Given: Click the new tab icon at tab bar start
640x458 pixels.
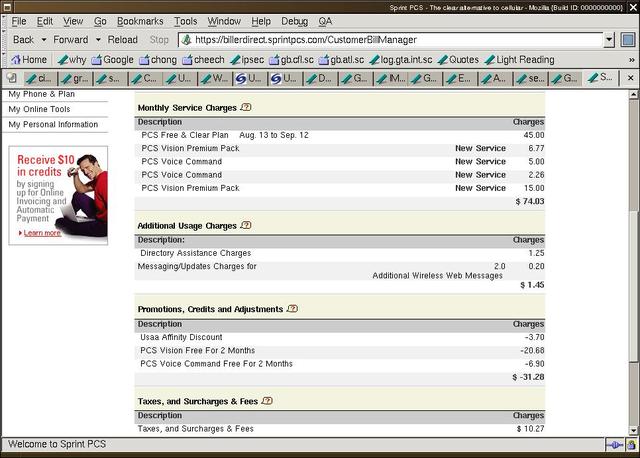Looking at the screenshot, I should click(x=11, y=78).
